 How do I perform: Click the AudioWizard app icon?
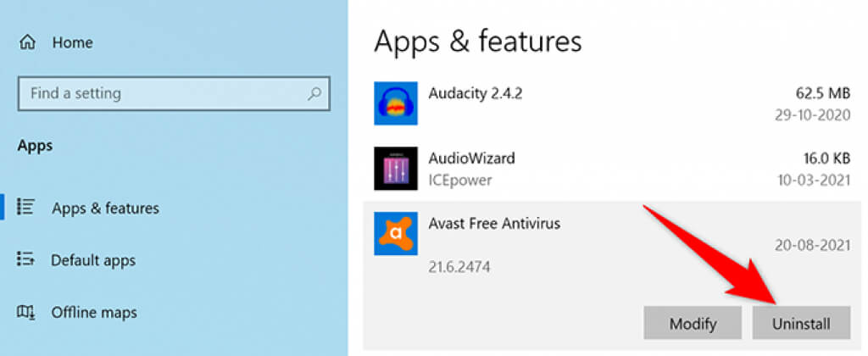(395, 169)
